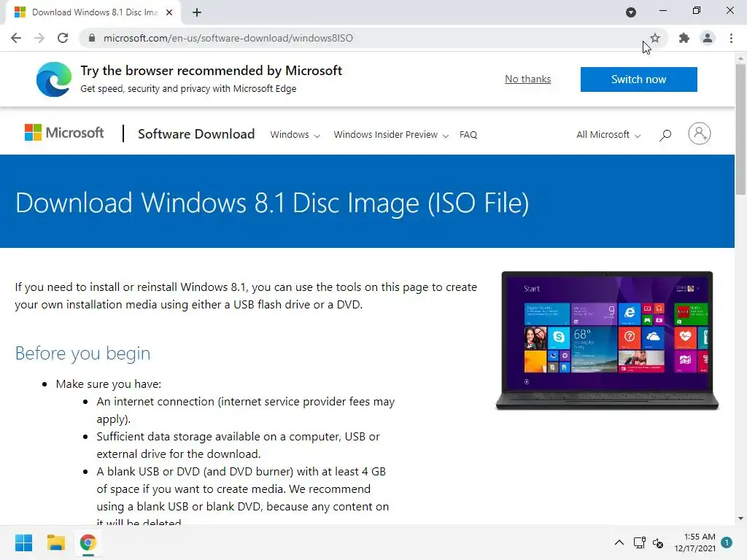747x560 pixels.
Task: Click the Before you begin heading
Action: pos(83,354)
